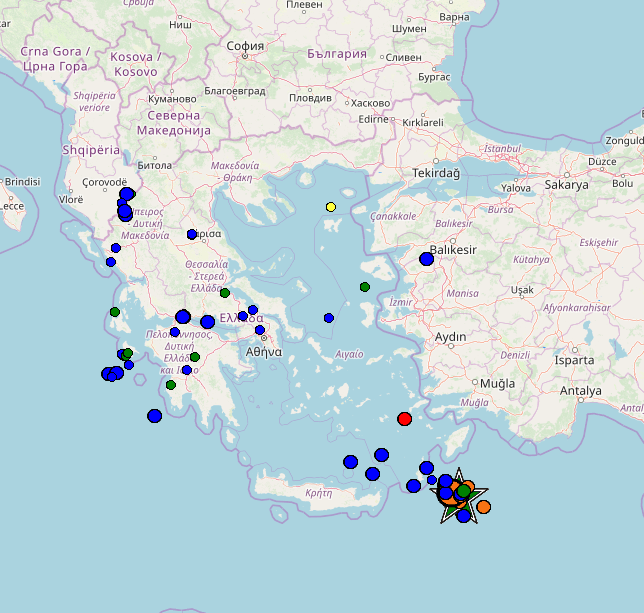Click the yellow earthquake marker in the northern Aegean

pyautogui.click(x=330, y=207)
